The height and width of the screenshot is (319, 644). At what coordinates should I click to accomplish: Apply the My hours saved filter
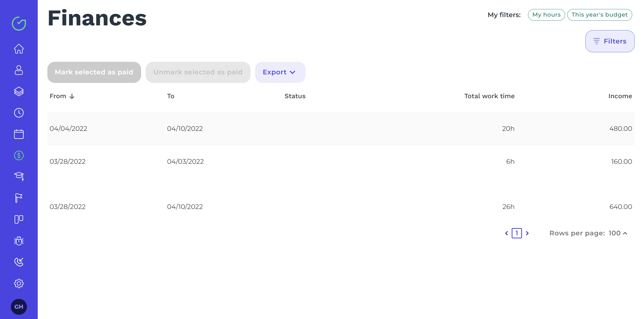(546, 15)
